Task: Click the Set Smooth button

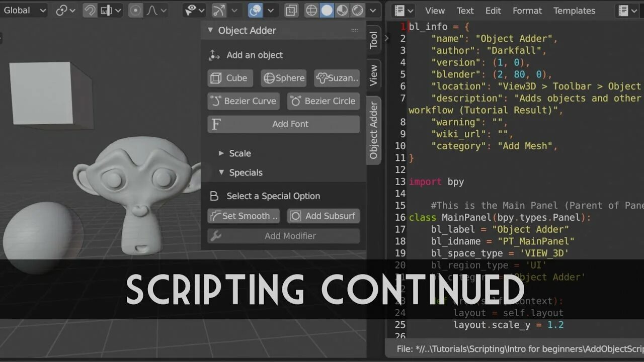Action: click(x=244, y=216)
